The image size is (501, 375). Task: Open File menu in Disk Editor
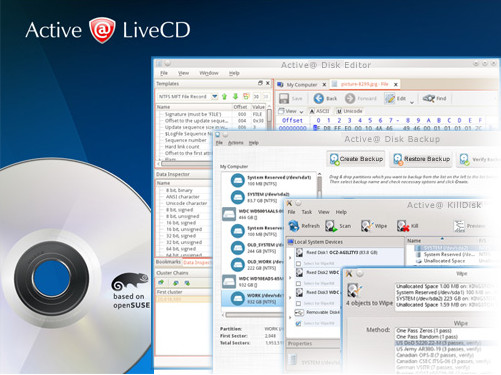point(164,73)
